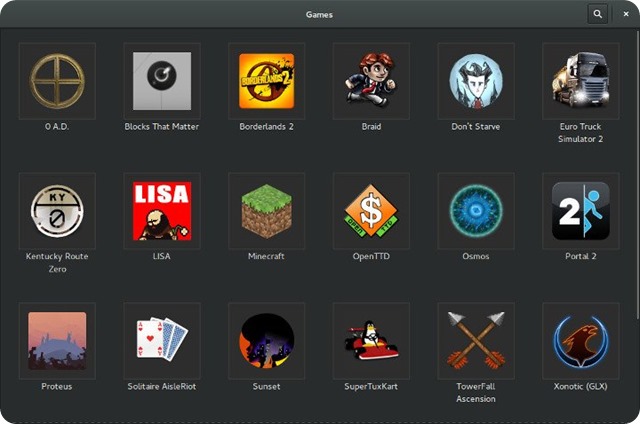Click the "Sunset" label
This screenshot has width=640, height=424.
coord(267,386)
